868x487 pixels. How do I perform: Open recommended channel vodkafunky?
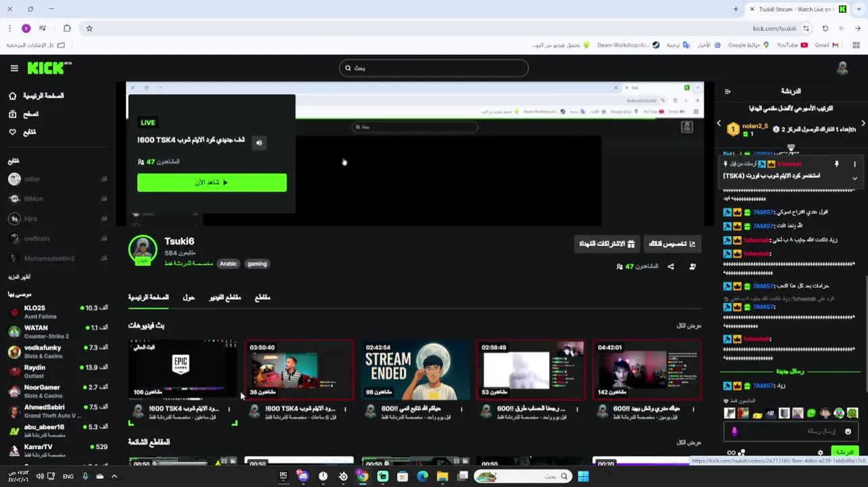[58, 352]
